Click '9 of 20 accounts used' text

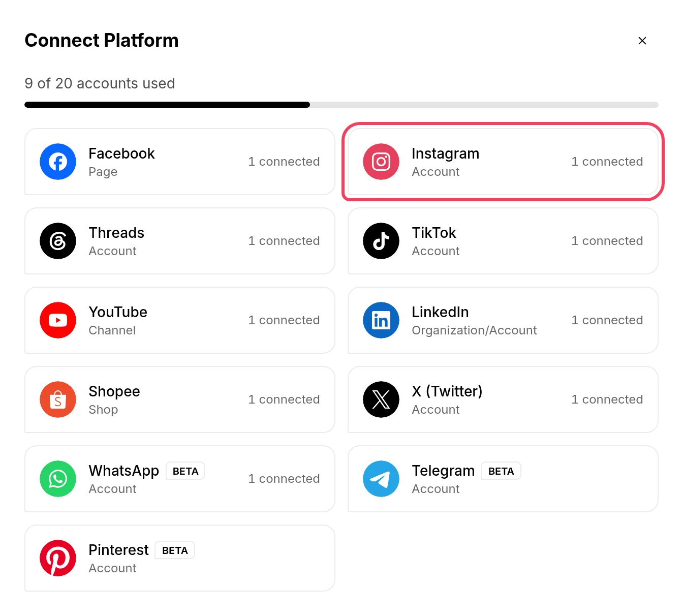click(100, 83)
